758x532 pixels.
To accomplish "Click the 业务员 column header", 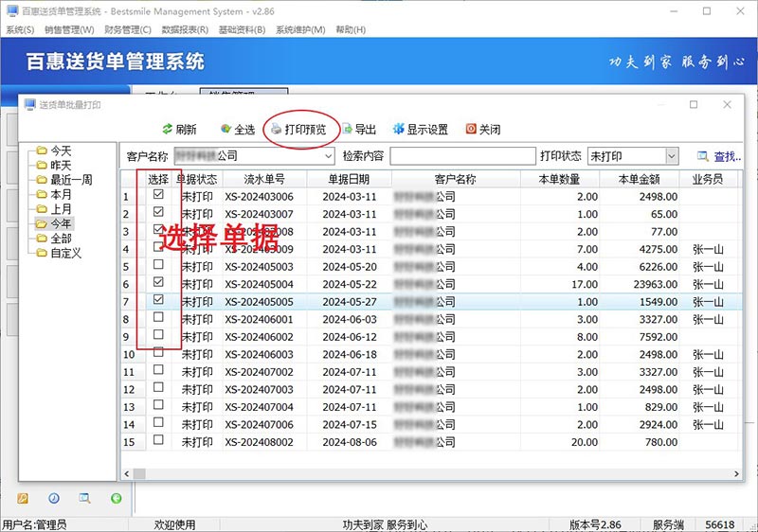I will (x=708, y=180).
